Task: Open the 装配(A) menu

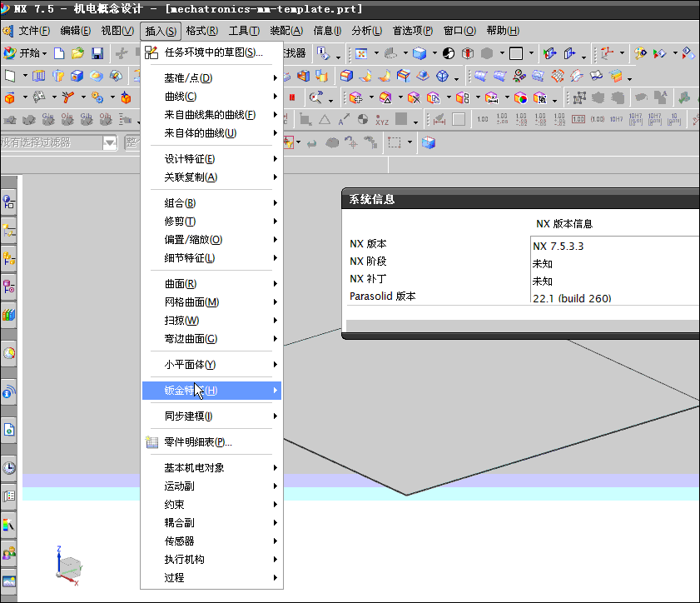Action: point(286,31)
